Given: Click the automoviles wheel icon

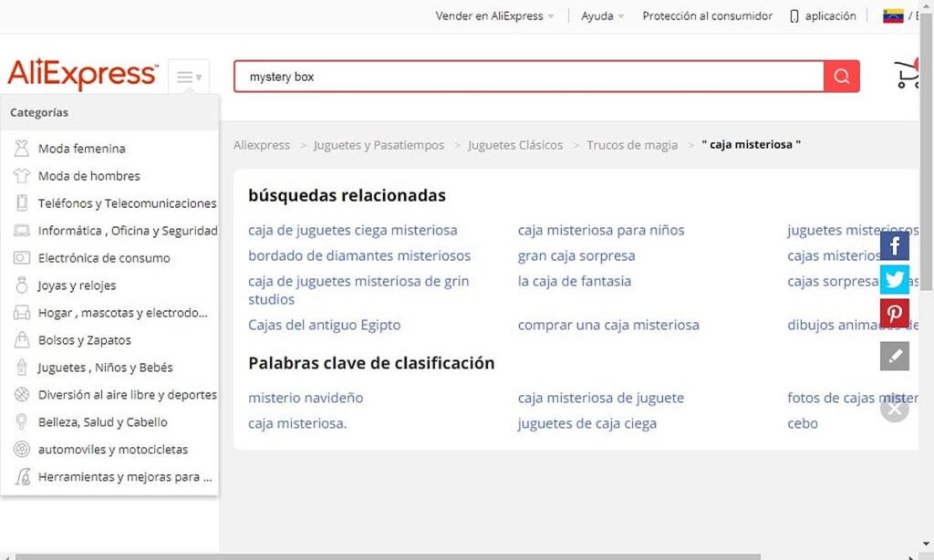Looking at the screenshot, I should (22, 450).
